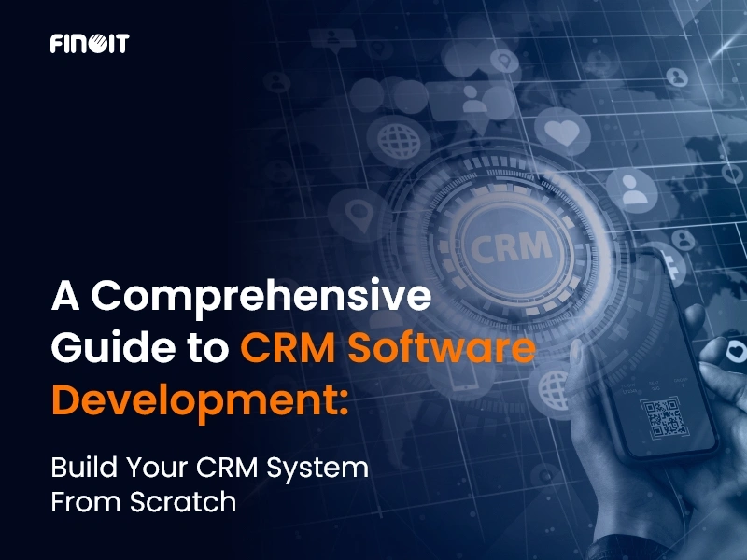Click the orange 'CRM Software' headline words
Image resolution: width=747 pixels, height=560 pixels.
388,347
